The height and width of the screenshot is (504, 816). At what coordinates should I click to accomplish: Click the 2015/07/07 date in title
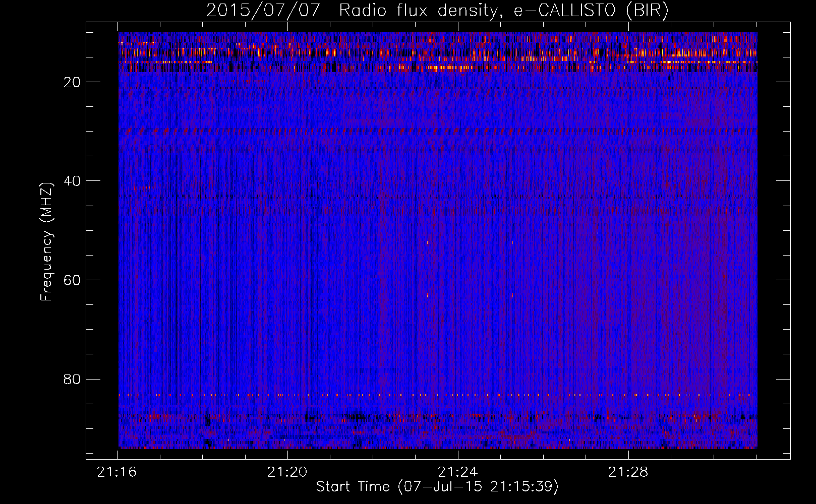[263, 11]
